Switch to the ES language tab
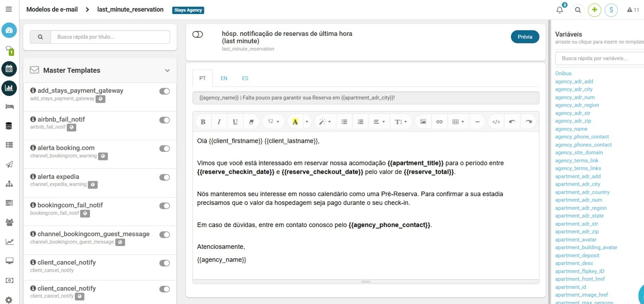Screen dimensions: 644x304 [245, 78]
